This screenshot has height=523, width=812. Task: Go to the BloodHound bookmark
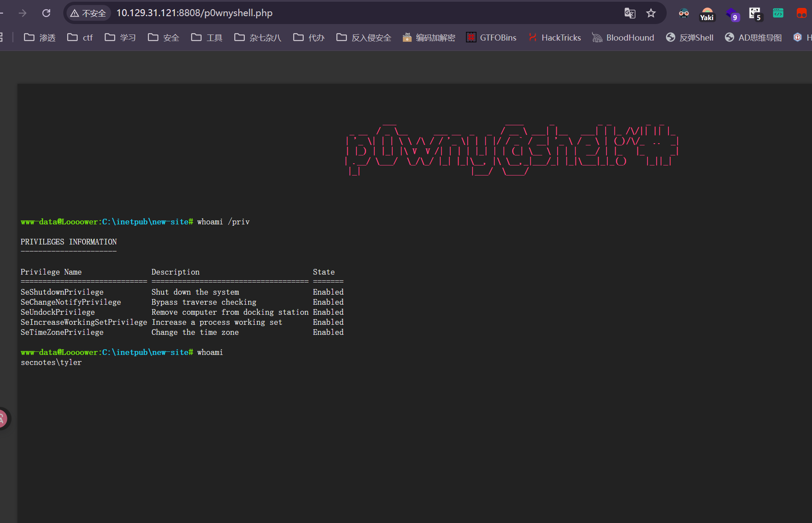pyautogui.click(x=623, y=38)
